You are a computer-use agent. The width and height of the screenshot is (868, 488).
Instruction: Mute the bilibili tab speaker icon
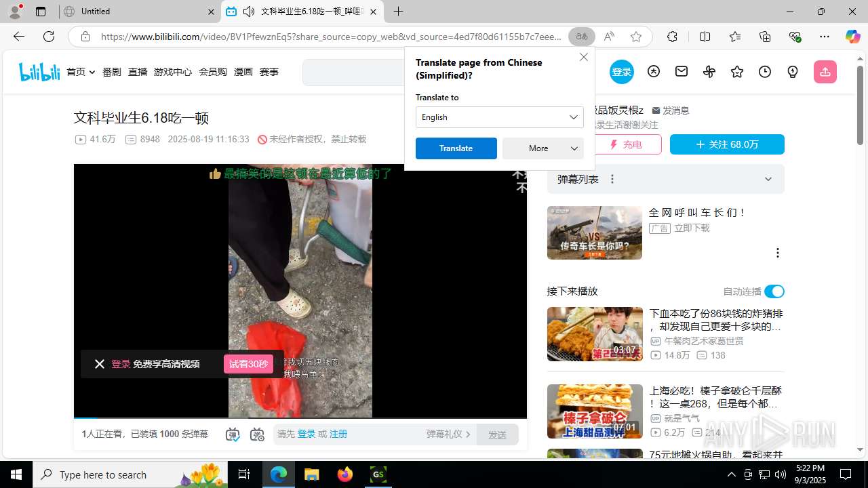[249, 12]
